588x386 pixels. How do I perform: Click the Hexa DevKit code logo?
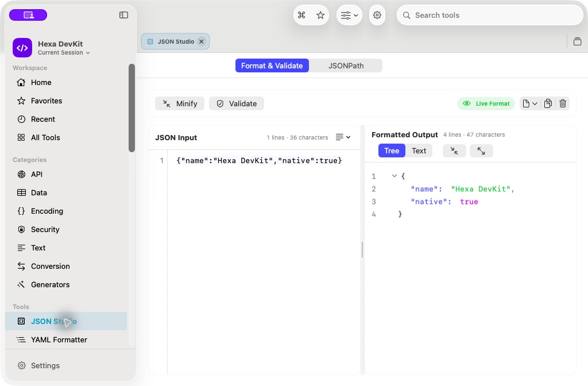pyautogui.click(x=22, y=48)
